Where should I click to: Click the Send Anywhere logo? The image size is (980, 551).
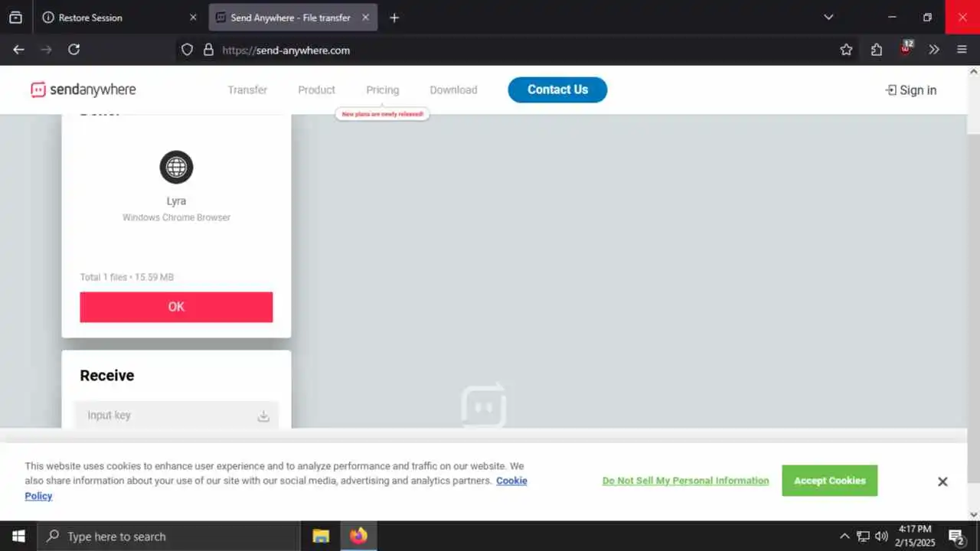pos(83,90)
